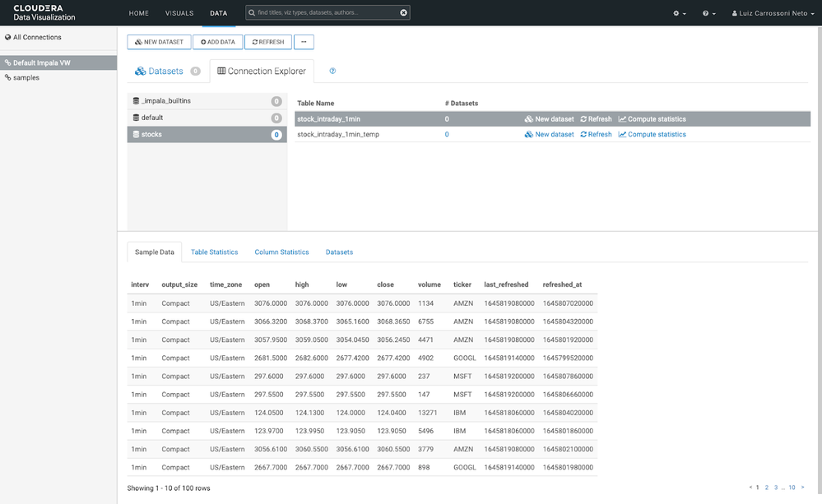Click the ellipsis more options button

coord(304,42)
